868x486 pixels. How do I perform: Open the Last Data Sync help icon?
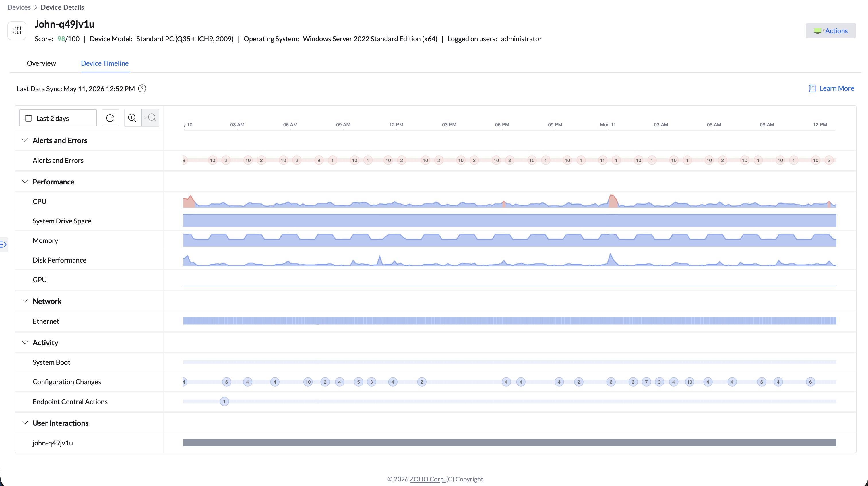coord(142,89)
